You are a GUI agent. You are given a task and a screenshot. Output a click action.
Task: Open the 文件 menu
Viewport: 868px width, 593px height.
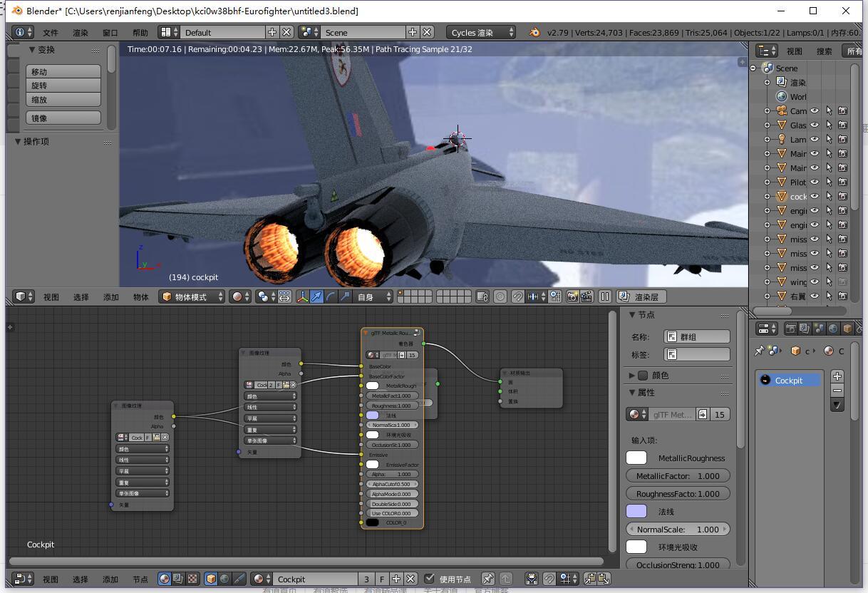pyautogui.click(x=51, y=33)
